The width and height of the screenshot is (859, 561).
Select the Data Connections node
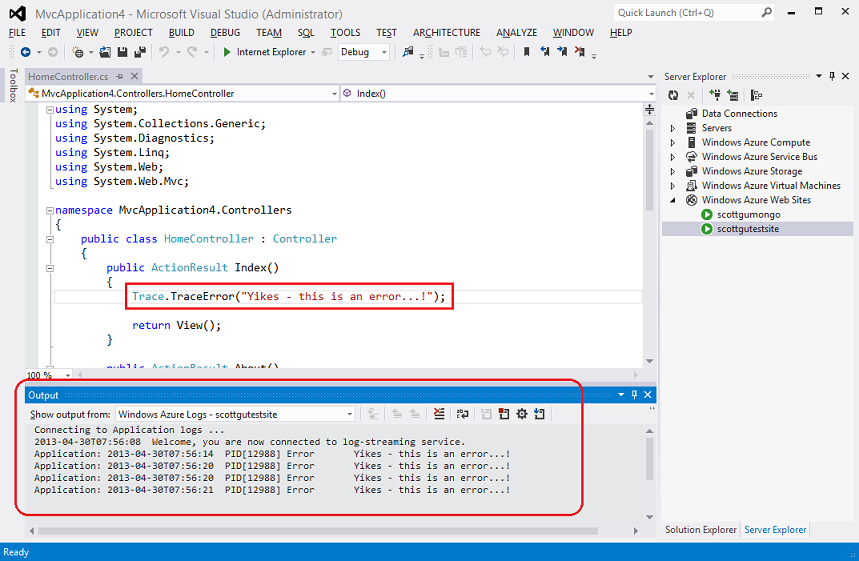tap(740, 114)
